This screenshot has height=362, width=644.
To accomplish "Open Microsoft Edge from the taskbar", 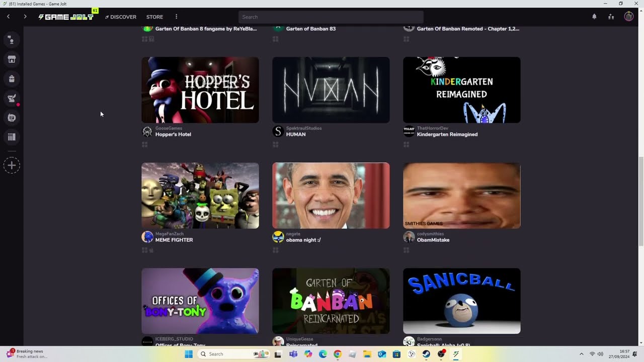I will click(323, 354).
